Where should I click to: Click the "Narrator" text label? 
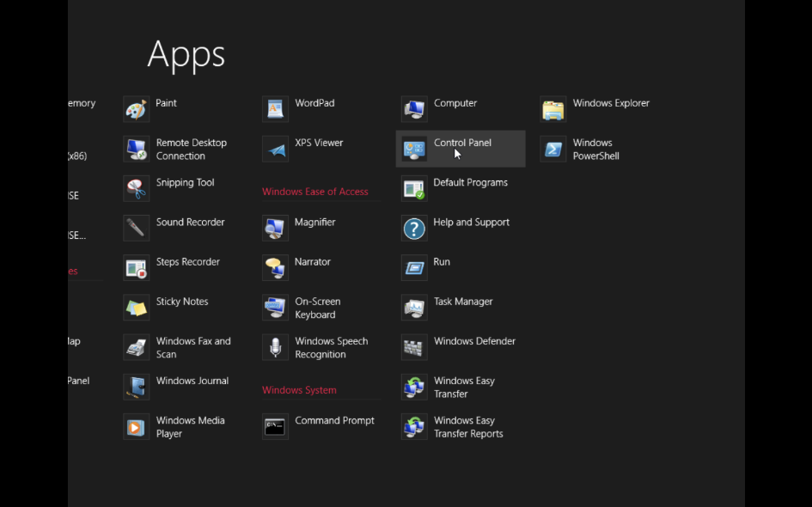coord(312,261)
